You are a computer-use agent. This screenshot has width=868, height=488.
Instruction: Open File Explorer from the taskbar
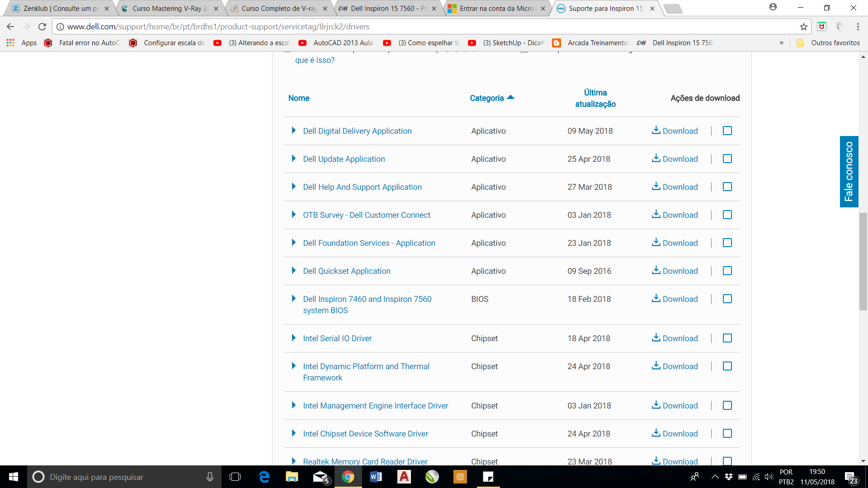[x=292, y=477]
